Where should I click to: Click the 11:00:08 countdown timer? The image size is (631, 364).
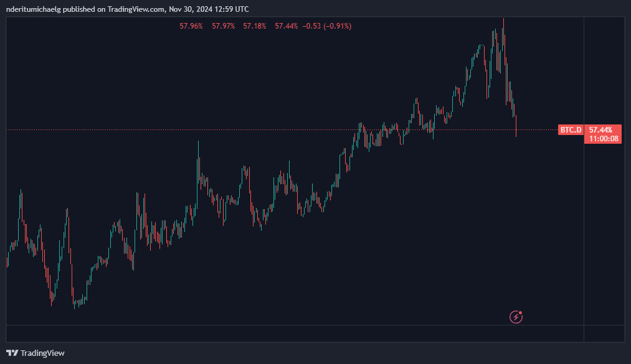coord(604,139)
